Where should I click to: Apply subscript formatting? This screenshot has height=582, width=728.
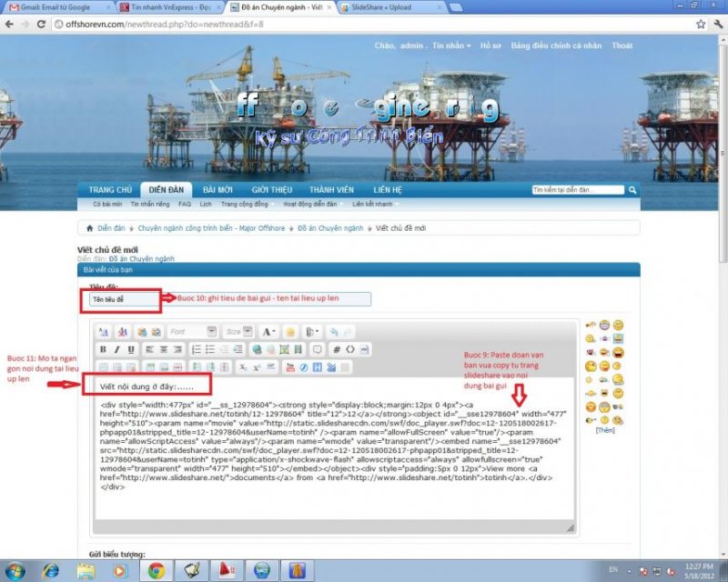(243, 367)
